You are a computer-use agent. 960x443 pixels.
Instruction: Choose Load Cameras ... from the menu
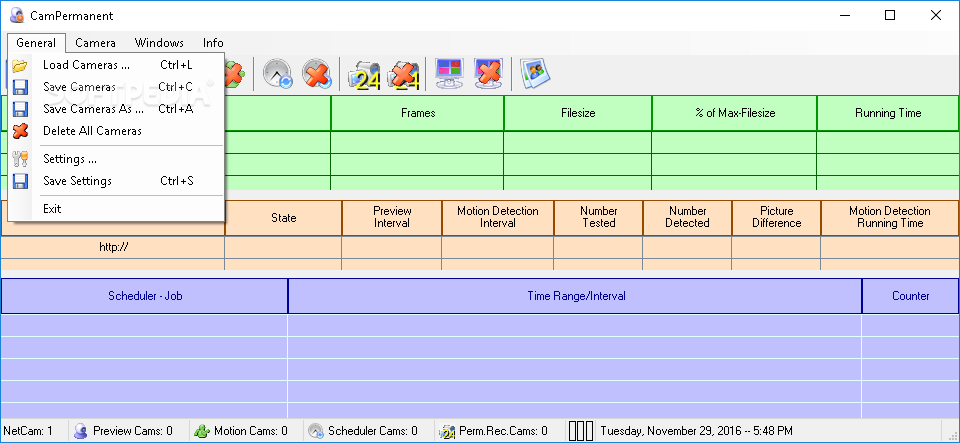coord(116,65)
